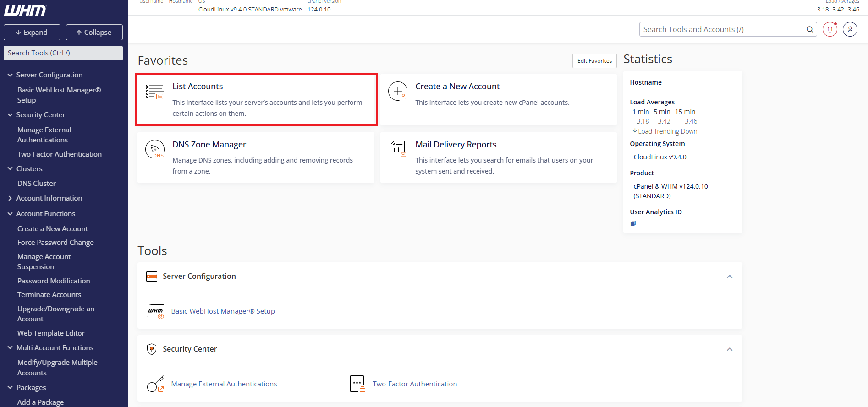The height and width of the screenshot is (407, 868).
Task: Open DNS Zone Manager favorite title
Action: point(209,145)
